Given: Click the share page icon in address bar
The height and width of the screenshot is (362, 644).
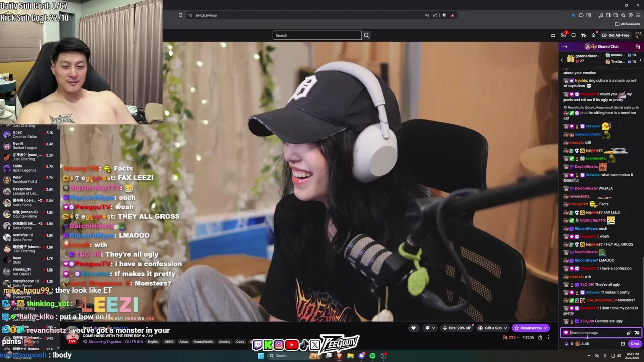Looking at the screenshot, I should click(435, 15).
